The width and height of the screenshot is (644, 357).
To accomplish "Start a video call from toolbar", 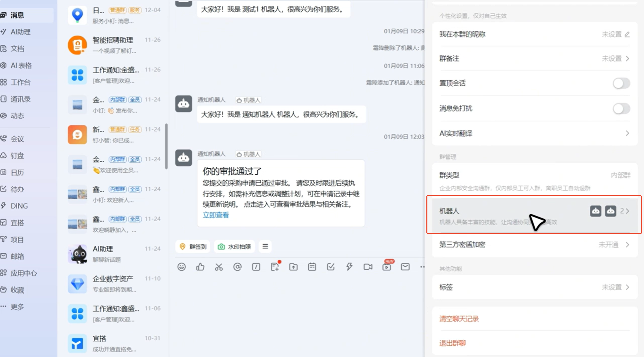I will 368,267.
